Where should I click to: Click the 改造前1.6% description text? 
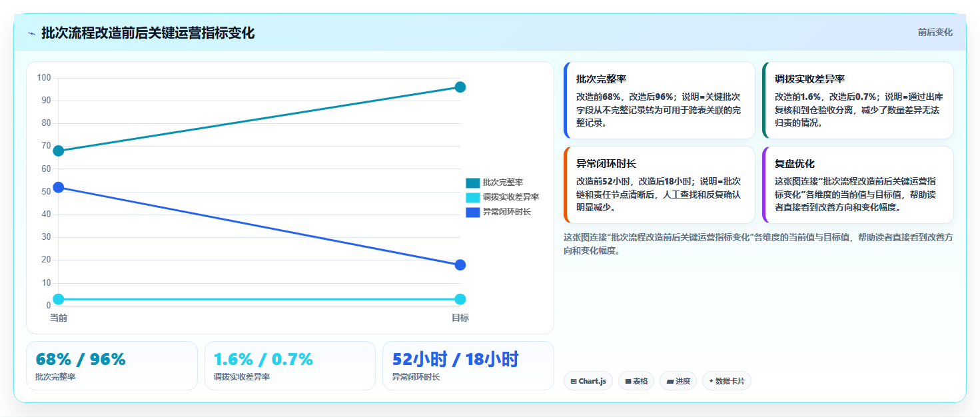859,110
